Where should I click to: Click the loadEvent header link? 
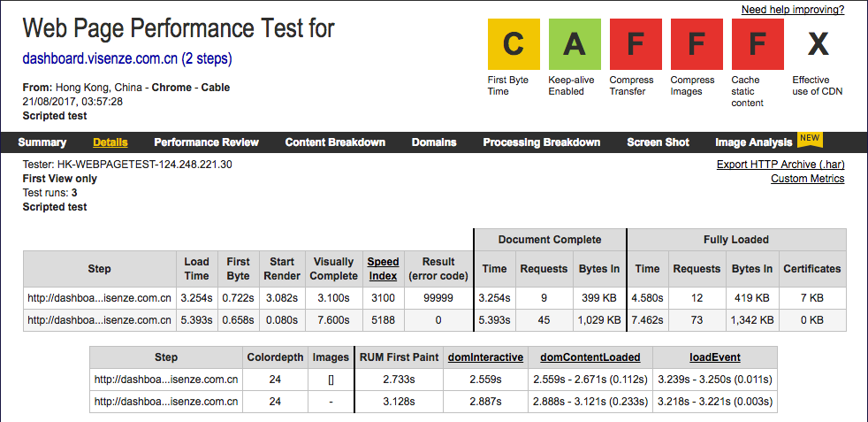pos(715,357)
